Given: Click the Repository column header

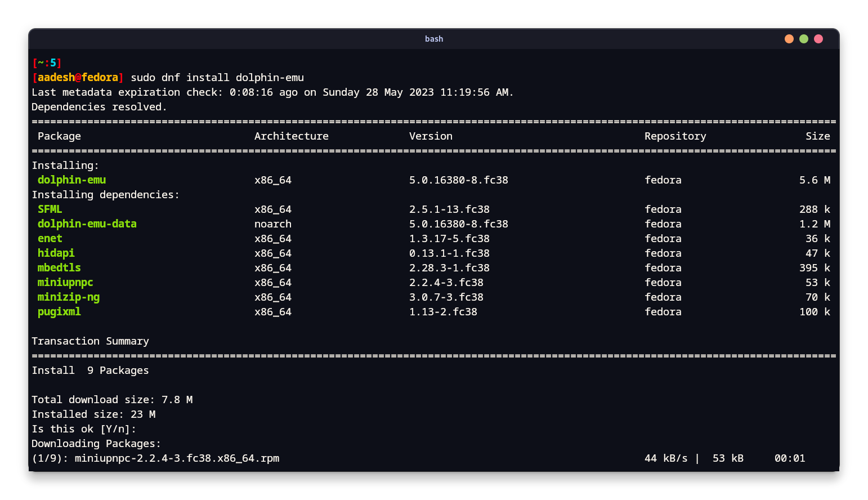Looking at the screenshot, I should (675, 136).
